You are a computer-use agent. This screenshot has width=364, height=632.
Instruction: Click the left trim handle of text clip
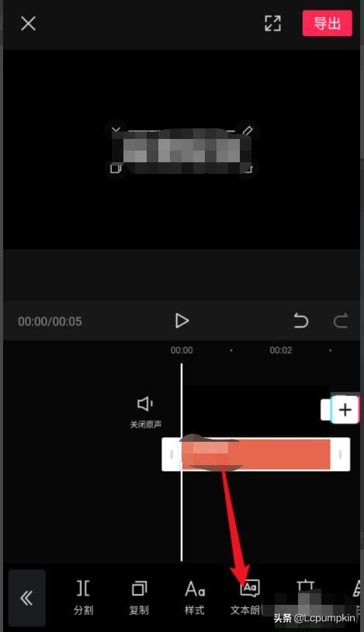coord(172,454)
